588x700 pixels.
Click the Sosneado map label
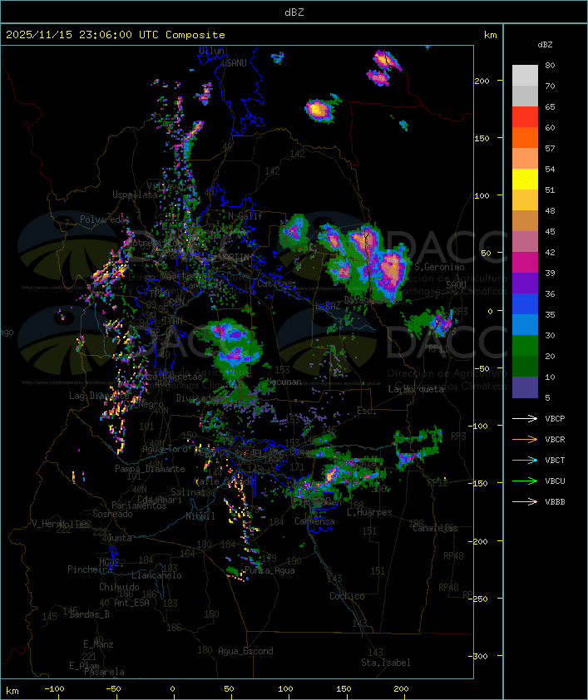coord(112,514)
